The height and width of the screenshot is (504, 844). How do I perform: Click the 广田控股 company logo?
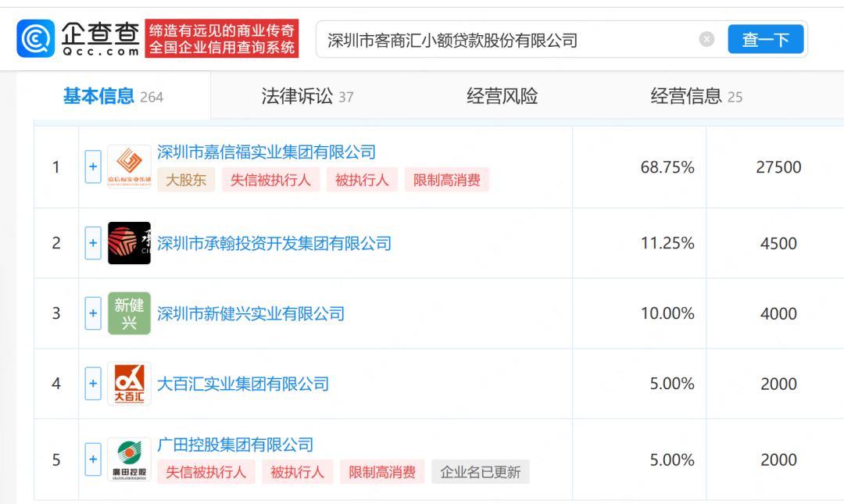coord(129,459)
